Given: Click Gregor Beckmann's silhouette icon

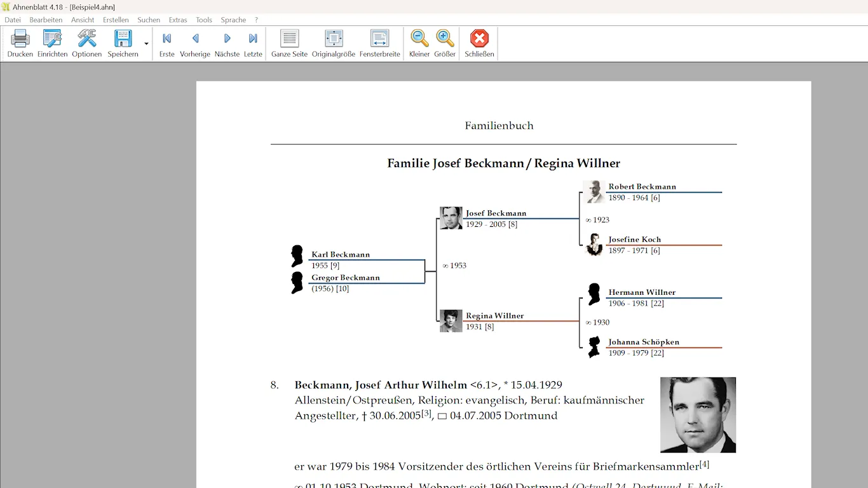Looking at the screenshot, I should pos(297,283).
